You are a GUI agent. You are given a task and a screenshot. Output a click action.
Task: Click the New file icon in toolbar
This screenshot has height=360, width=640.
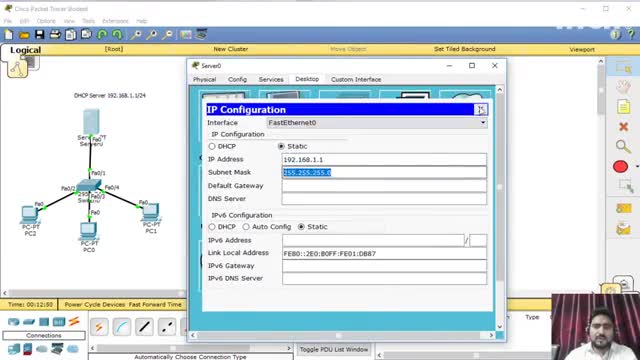coord(9,35)
